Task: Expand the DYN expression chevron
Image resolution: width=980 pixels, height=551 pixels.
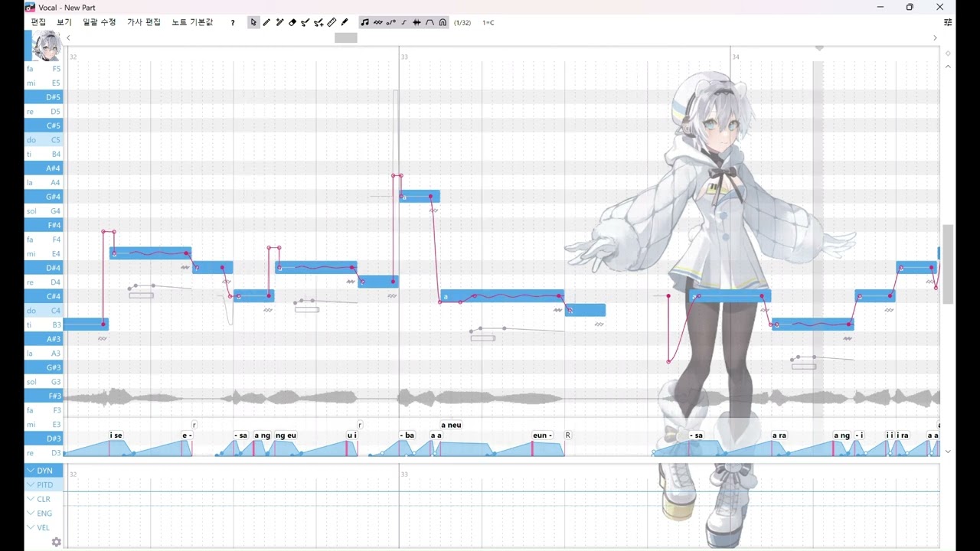Action: 31,471
